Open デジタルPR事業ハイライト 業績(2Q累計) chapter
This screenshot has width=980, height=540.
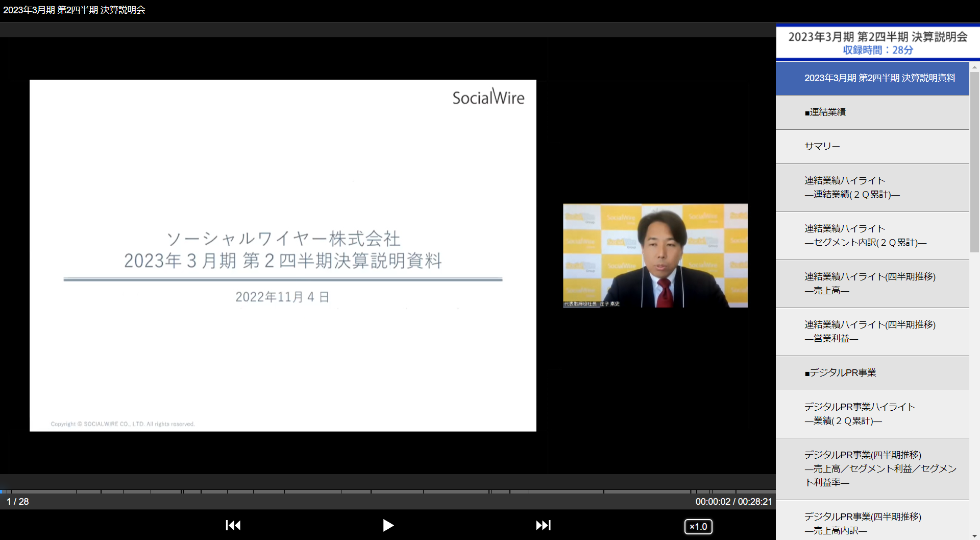[x=872, y=414]
